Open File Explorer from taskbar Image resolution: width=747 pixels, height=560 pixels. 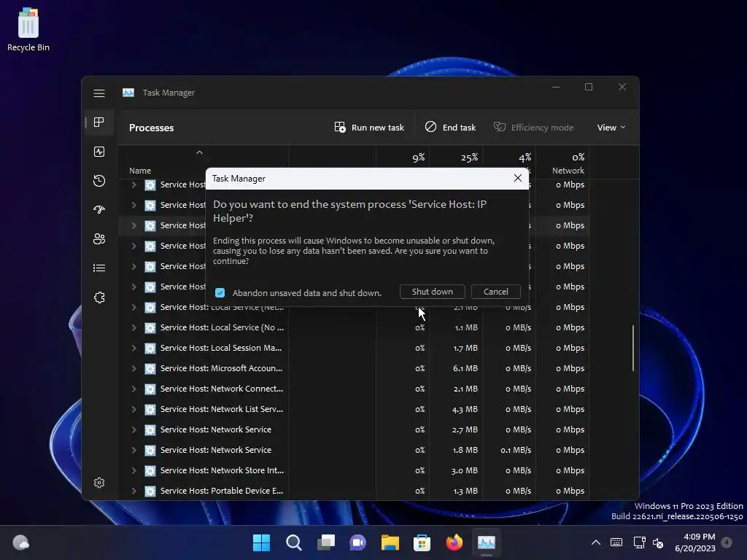[x=390, y=542]
